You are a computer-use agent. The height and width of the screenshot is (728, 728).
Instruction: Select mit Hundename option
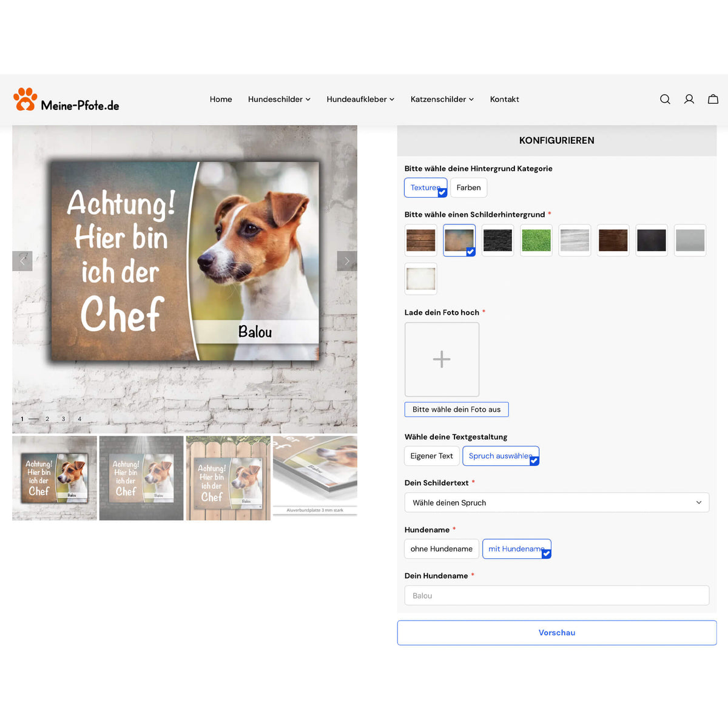pos(517,549)
